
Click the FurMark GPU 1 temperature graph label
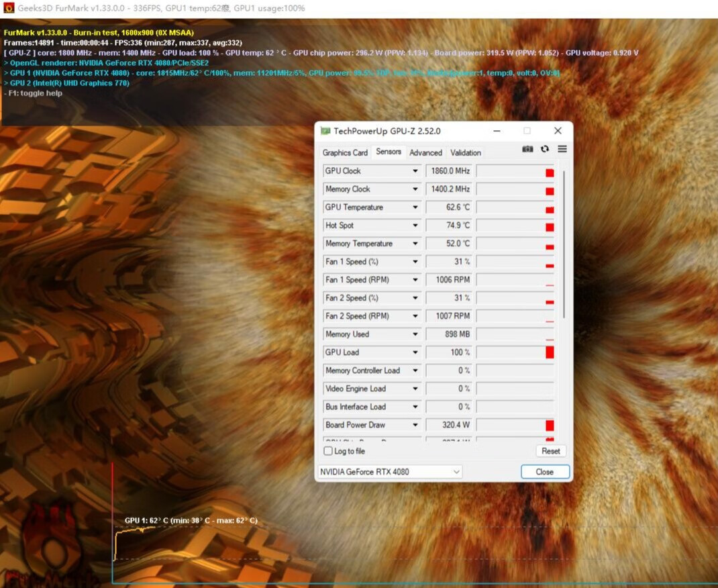click(x=191, y=521)
